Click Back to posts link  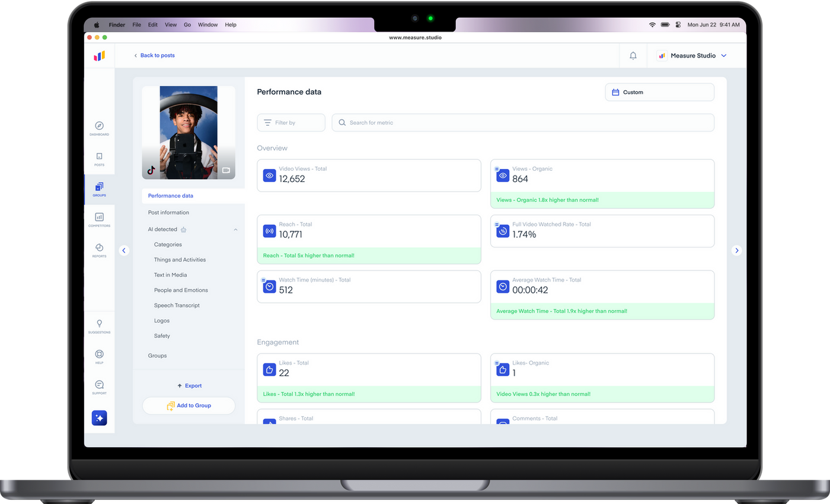click(x=154, y=56)
